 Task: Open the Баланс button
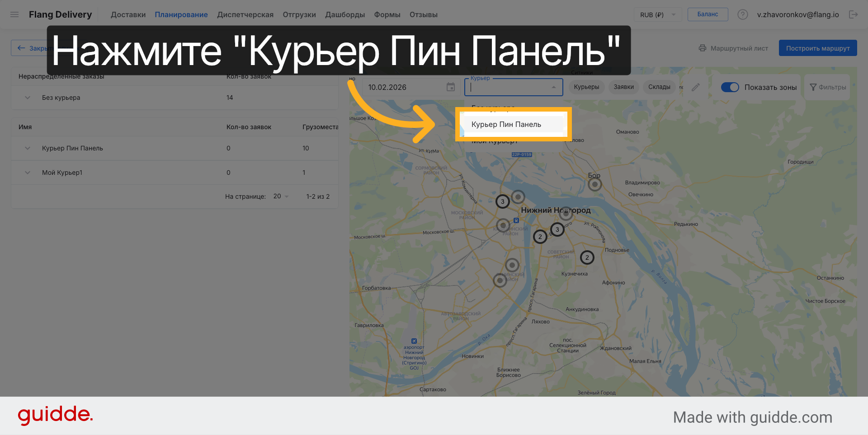point(708,14)
